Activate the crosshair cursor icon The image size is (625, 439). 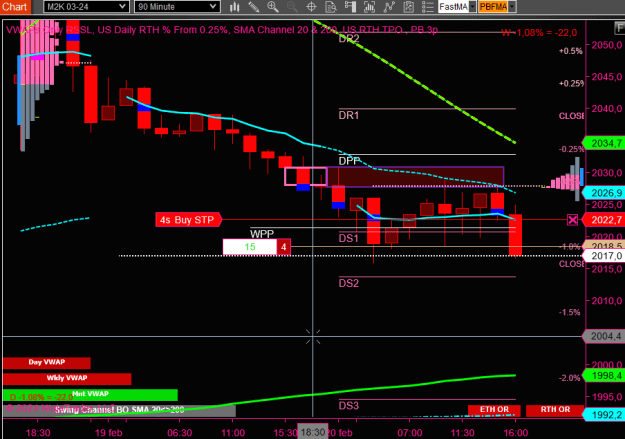311,7
